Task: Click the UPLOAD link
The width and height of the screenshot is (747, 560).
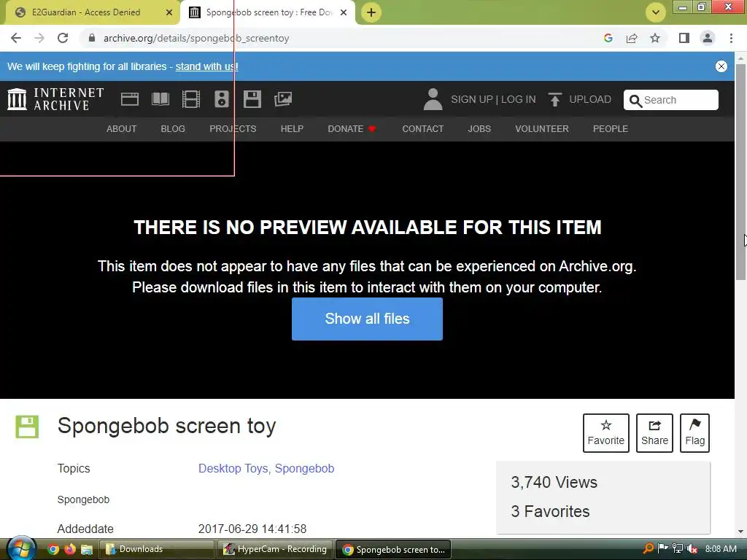Action: click(590, 99)
